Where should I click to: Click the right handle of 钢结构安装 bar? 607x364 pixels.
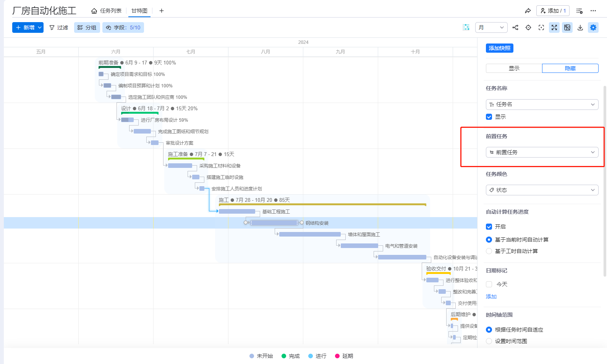[x=302, y=222]
